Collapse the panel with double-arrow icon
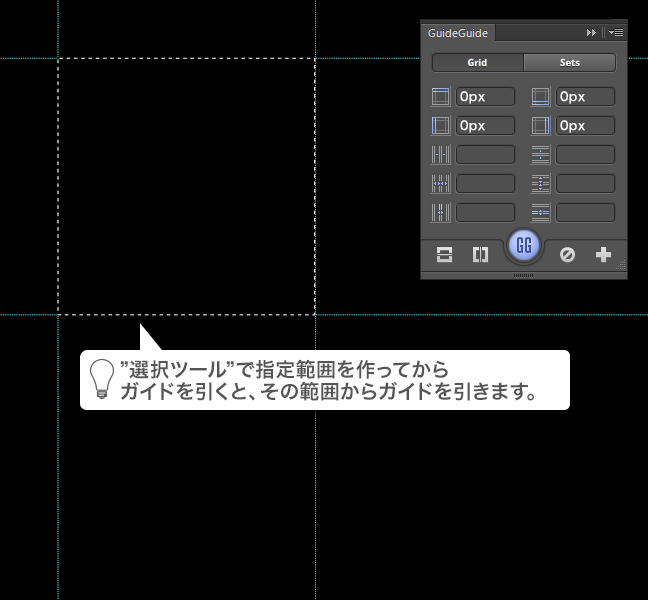This screenshot has width=648, height=600. pyautogui.click(x=592, y=33)
